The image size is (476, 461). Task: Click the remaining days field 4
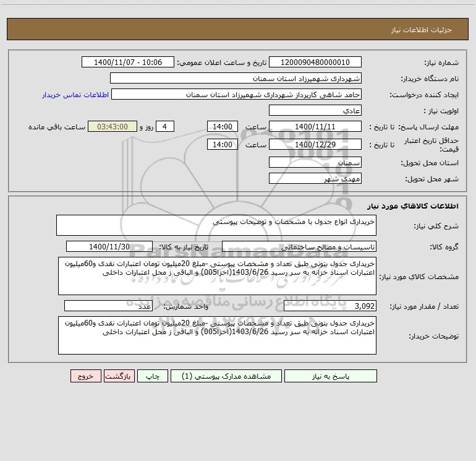click(165, 126)
